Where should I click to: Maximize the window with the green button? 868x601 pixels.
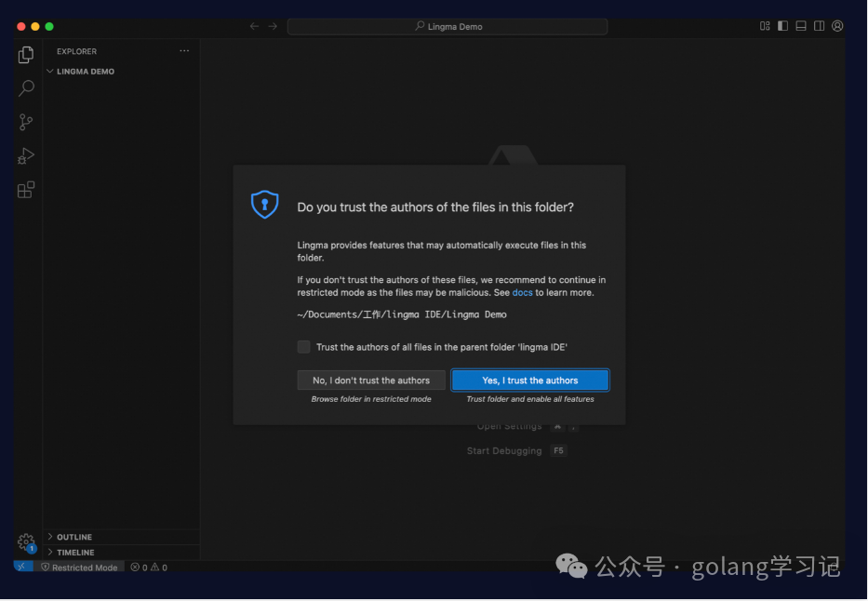coord(49,27)
